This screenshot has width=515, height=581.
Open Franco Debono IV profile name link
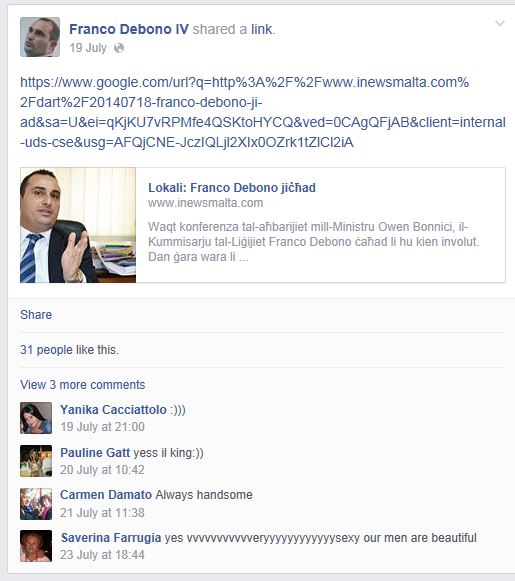click(129, 29)
